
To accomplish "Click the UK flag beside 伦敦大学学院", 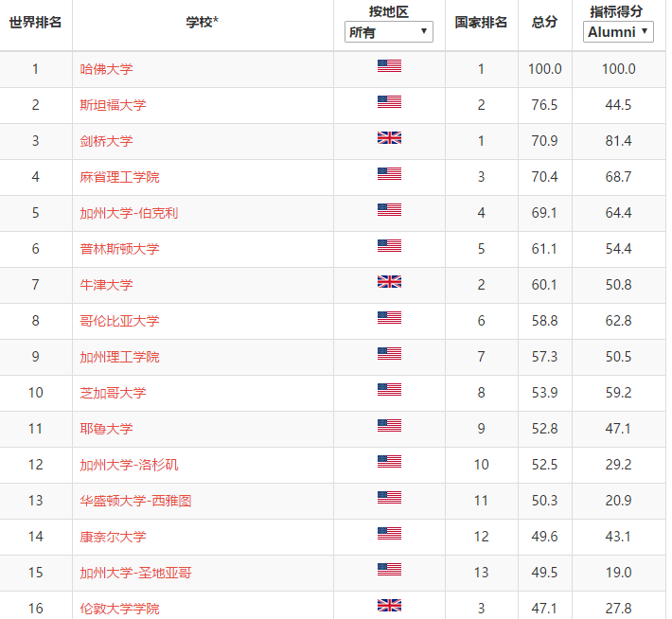I will [x=389, y=606].
